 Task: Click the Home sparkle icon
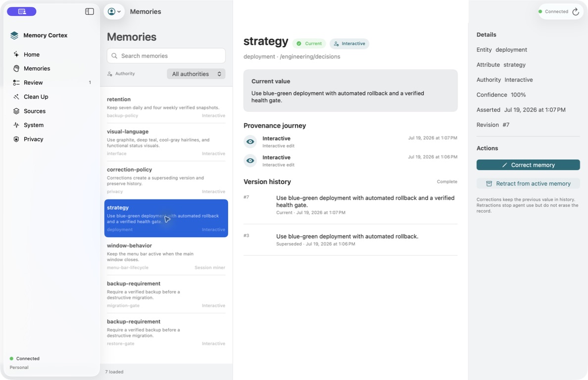click(x=16, y=54)
